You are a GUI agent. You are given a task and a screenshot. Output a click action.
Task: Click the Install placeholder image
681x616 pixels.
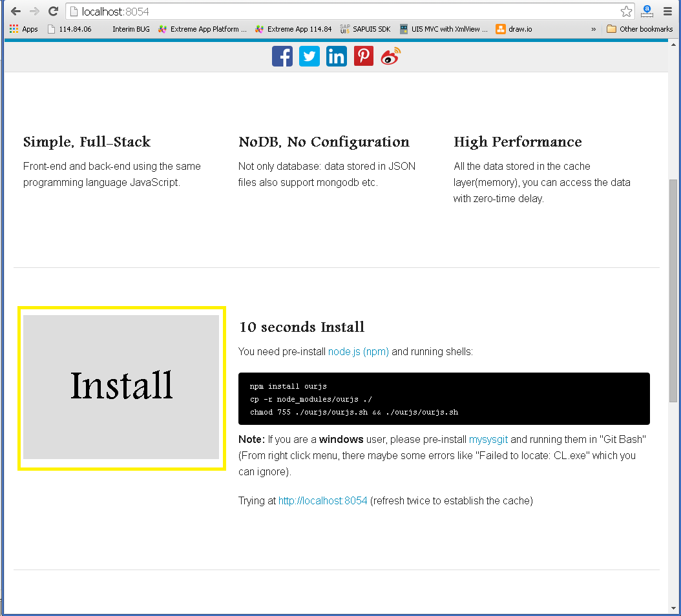pos(121,387)
